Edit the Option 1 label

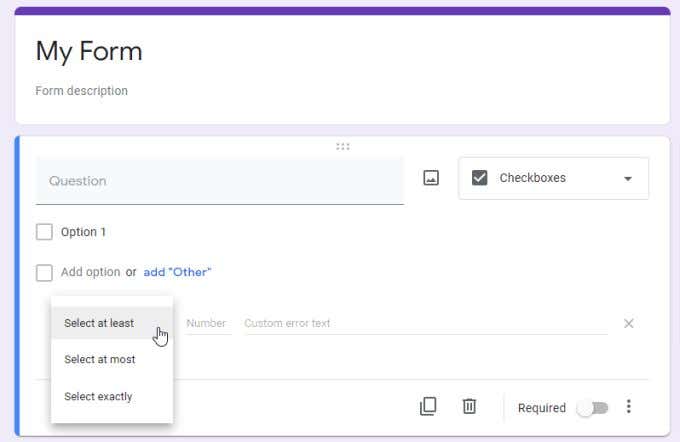coord(83,232)
